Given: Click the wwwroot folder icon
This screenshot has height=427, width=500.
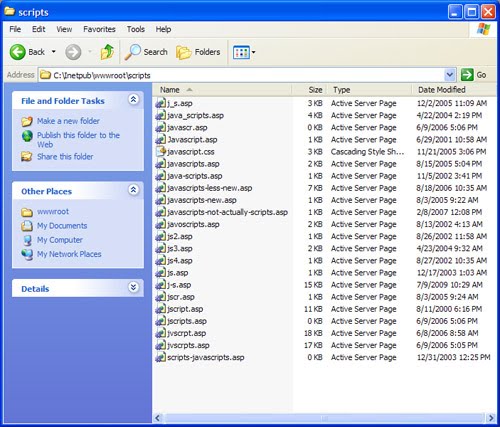Looking at the screenshot, I should 27,212.
